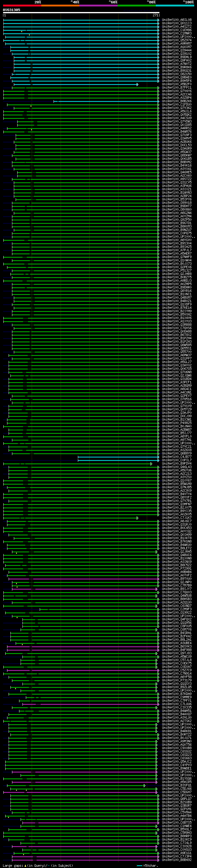Select label UniRef100_A9M3N0
Image resolution: width=197 pixels, height=868 pixels.
(x=176, y=741)
